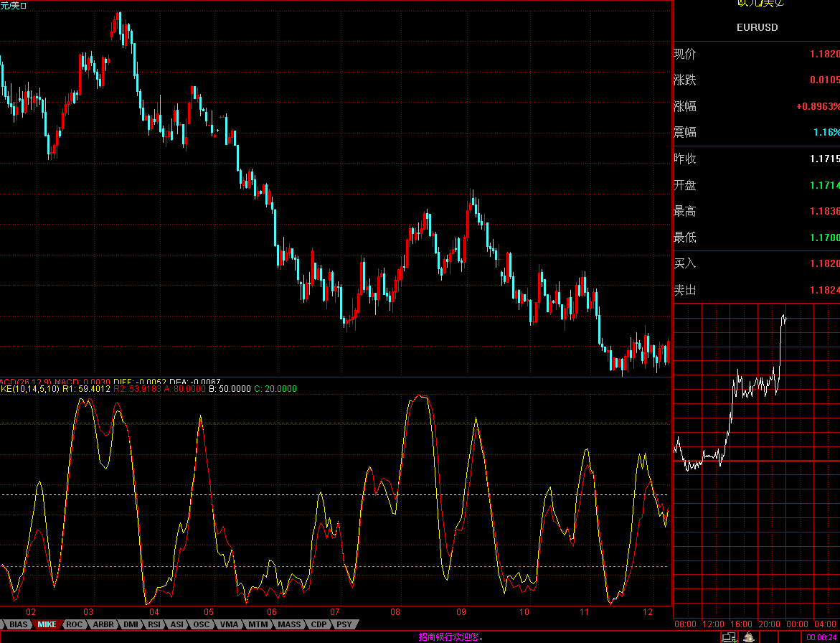Switch to the CDP indicator tab
The image size is (840, 643).
[318, 624]
